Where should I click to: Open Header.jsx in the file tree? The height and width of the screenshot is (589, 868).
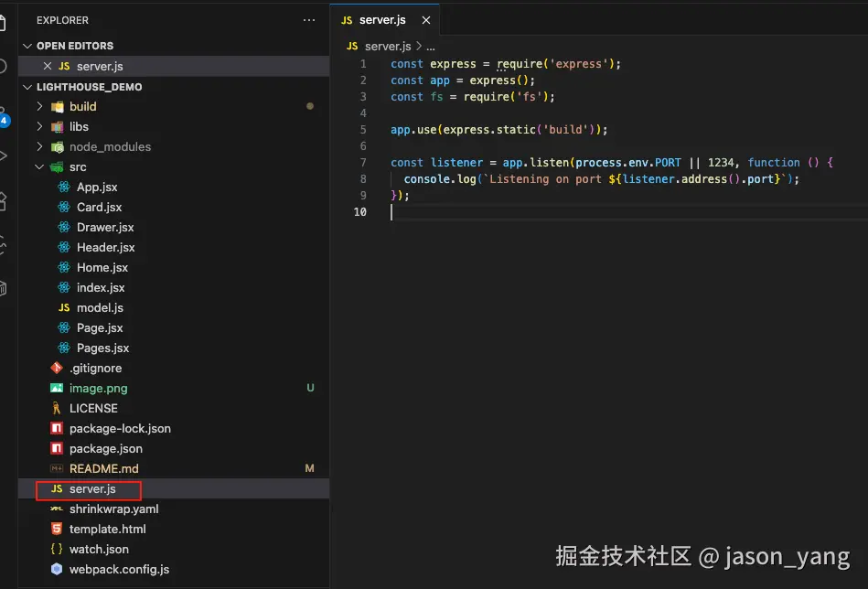tap(106, 248)
